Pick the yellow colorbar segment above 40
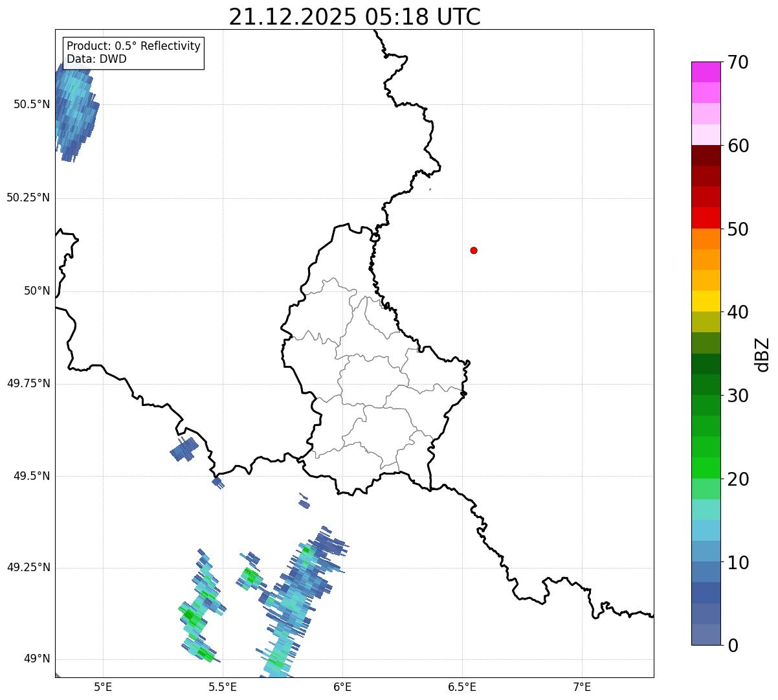Screen dimensions: 778x700 (x=706, y=301)
